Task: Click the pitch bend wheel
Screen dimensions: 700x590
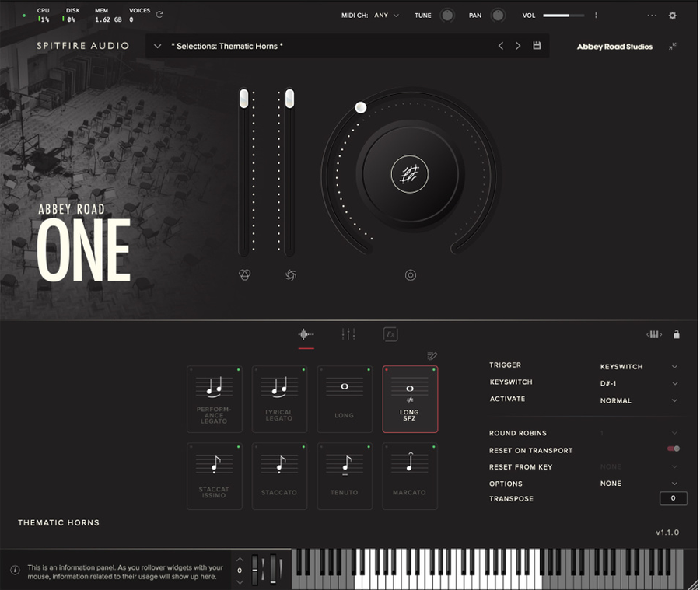Action: click(255, 570)
